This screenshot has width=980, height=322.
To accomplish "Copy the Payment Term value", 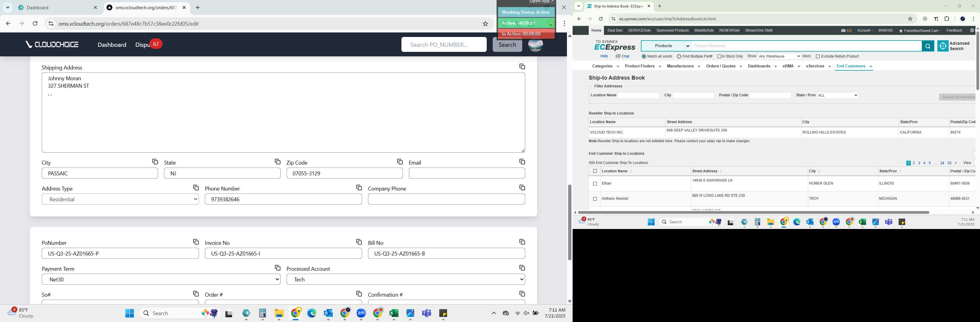I will point(277,268).
